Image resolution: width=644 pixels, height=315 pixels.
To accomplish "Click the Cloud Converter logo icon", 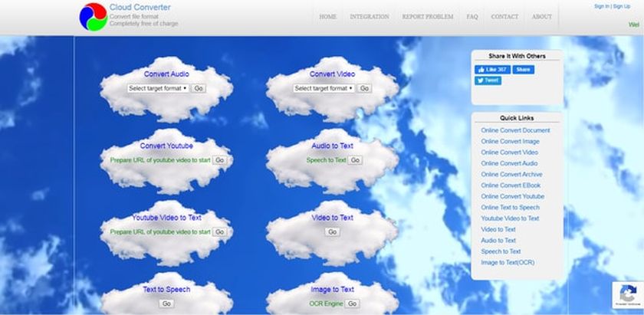I will tap(93, 16).
